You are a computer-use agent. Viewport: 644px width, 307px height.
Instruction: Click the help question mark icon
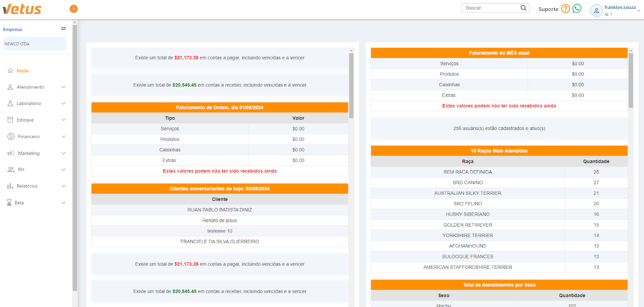tap(566, 8)
